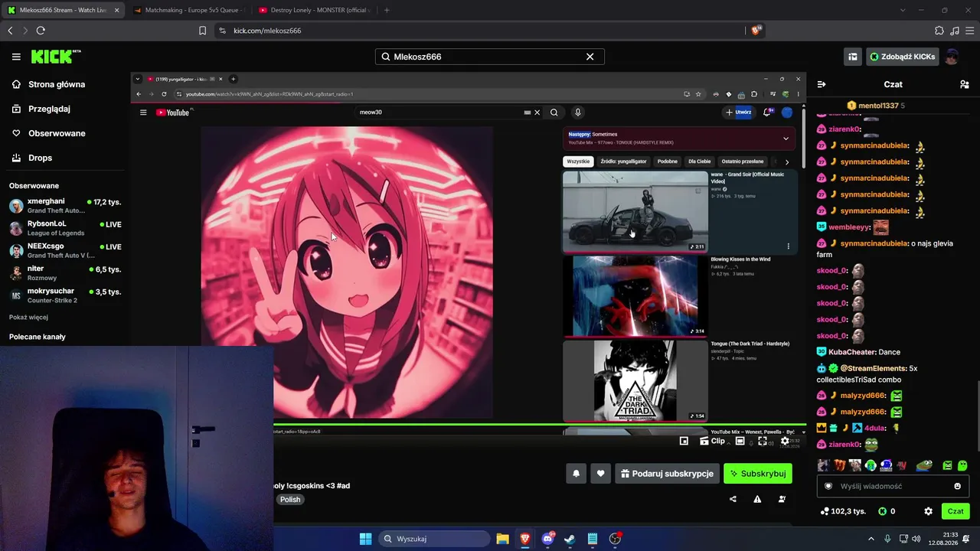Bookmark this page in the address bar
The height and width of the screenshot is (551, 980).
[202, 31]
